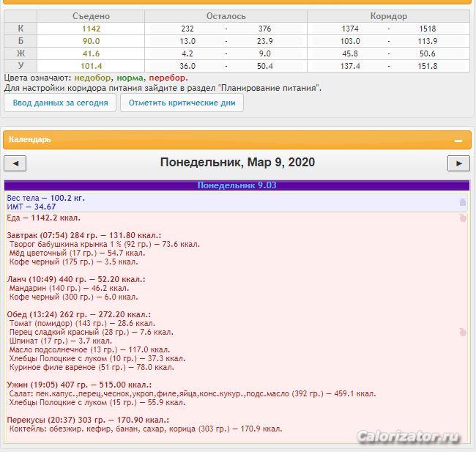Screen dimensions: 476x452
Task: Click eaten calories value 1142
Action: coord(91,28)
